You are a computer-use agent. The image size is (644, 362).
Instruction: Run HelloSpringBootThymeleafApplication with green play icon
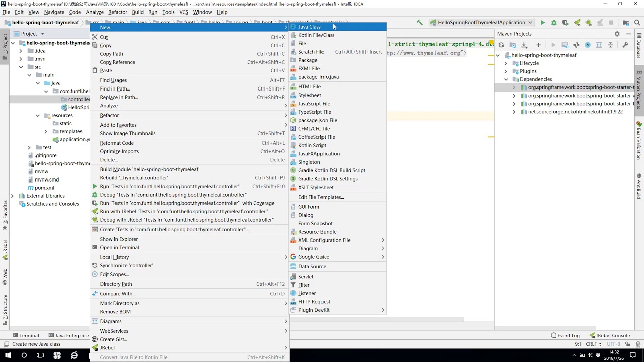point(542,22)
